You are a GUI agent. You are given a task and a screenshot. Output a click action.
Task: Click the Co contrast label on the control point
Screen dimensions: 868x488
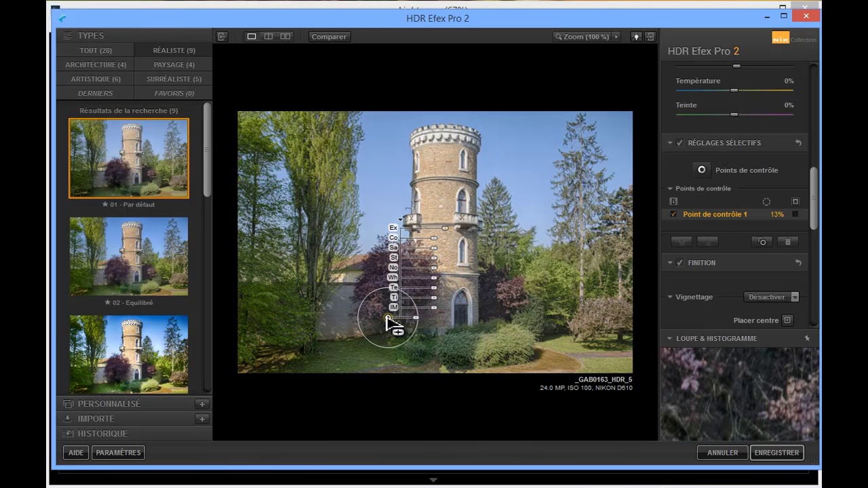(393, 238)
